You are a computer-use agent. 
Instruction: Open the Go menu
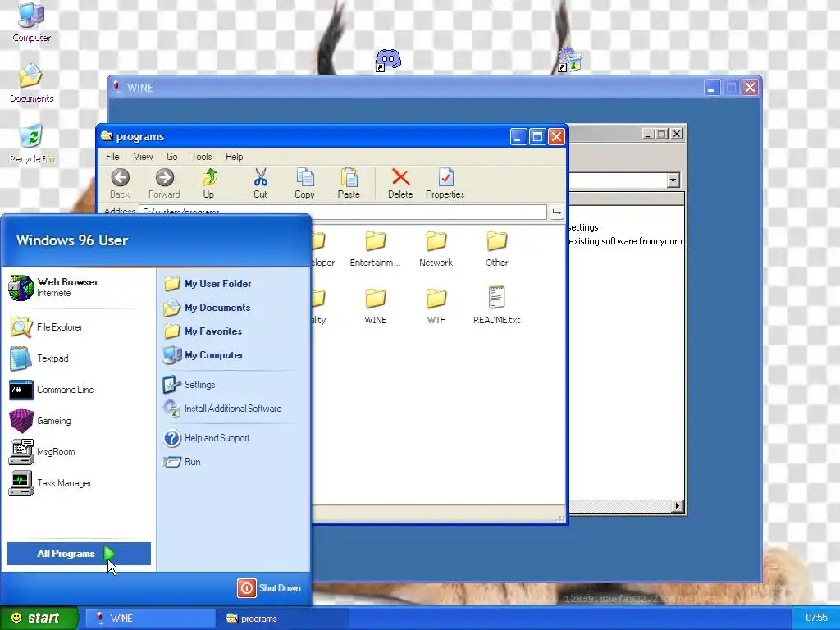[x=172, y=157]
